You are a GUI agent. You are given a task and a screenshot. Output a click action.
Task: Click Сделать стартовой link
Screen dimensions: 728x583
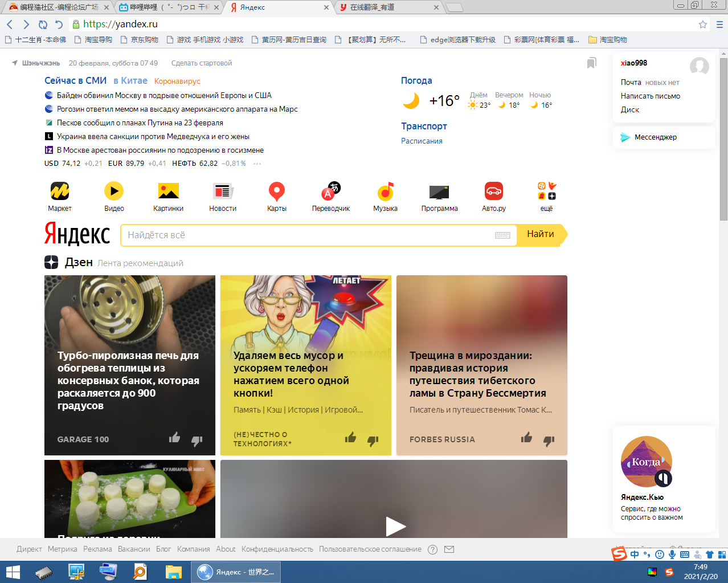202,63
